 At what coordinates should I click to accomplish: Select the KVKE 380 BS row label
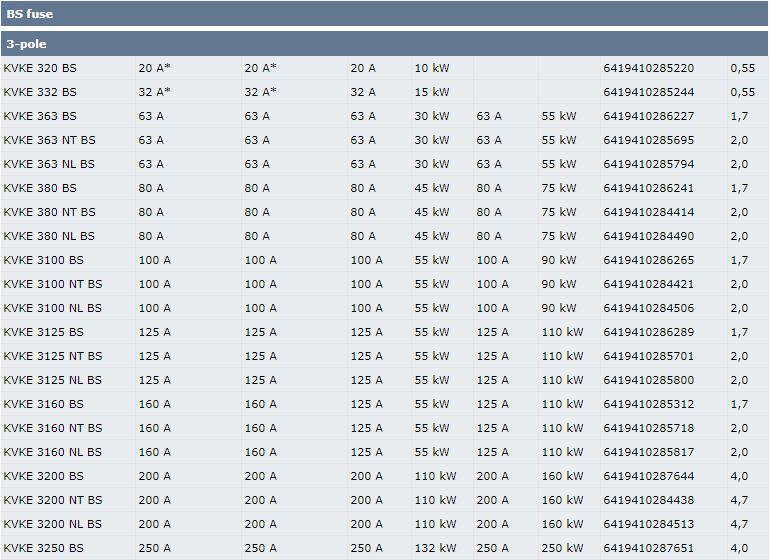tap(40, 188)
